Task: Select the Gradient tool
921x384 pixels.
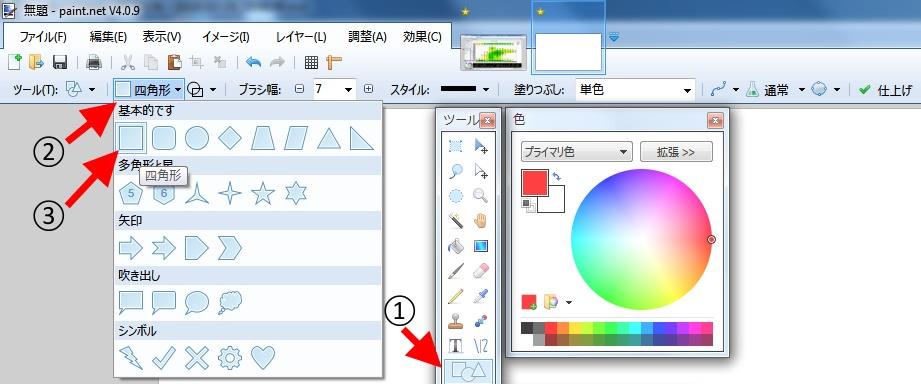Action: point(481,245)
